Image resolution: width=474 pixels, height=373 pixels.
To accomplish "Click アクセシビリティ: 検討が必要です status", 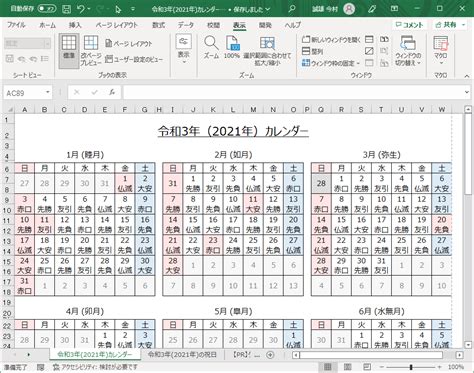I will coord(95,367).
